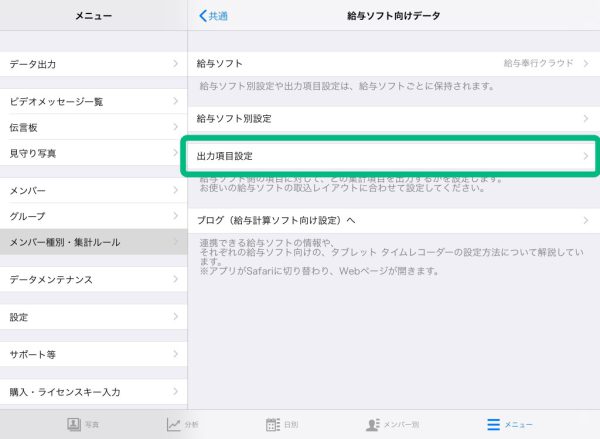Open データ出力 in the menu
600x439 pixels.
tap(93, 64)
